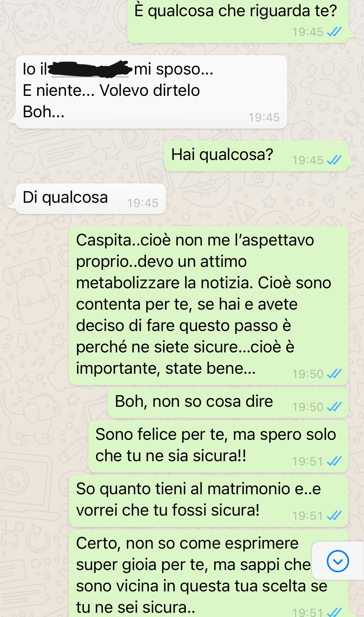Tap the 19:45 timestamp on 'Di qualcosa'
Viewport: 364px width, 617px height.
[x=143, y=203]
